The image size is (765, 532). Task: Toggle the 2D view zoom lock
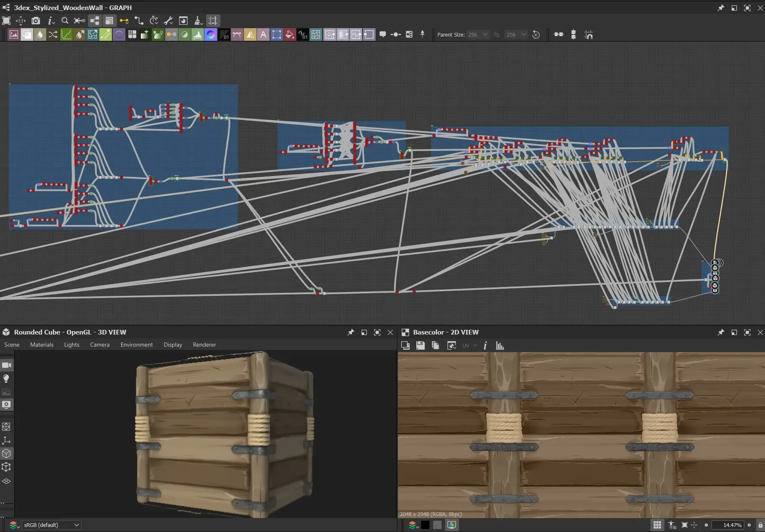[760, 525]
